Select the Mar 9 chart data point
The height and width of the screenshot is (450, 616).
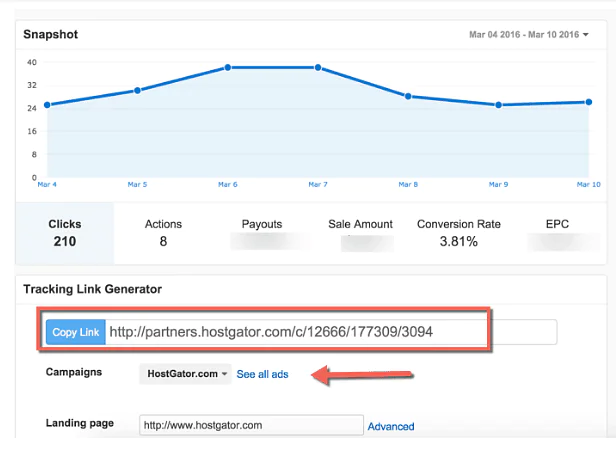(x=498, y=105)
